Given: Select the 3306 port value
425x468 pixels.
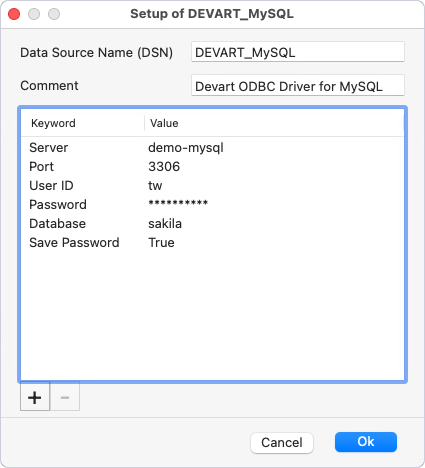Looking at the screenshot, I should (164, 166).
